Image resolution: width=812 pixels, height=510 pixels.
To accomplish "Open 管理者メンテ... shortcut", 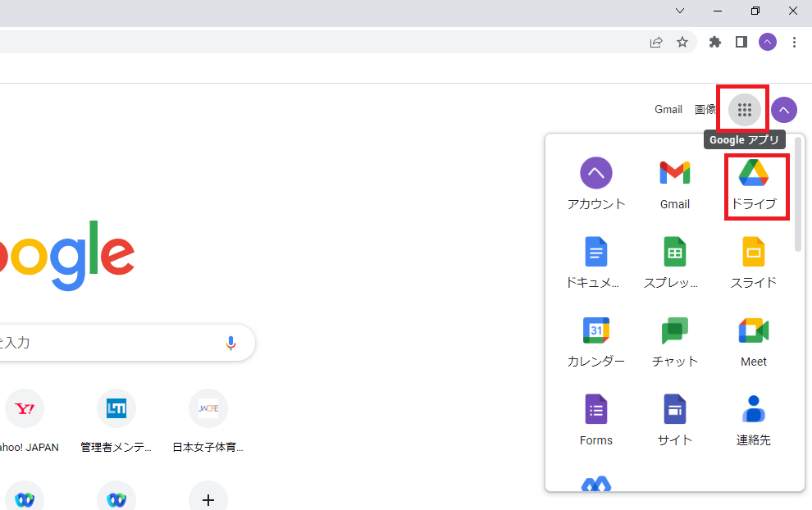I will (x=116, y=421).
